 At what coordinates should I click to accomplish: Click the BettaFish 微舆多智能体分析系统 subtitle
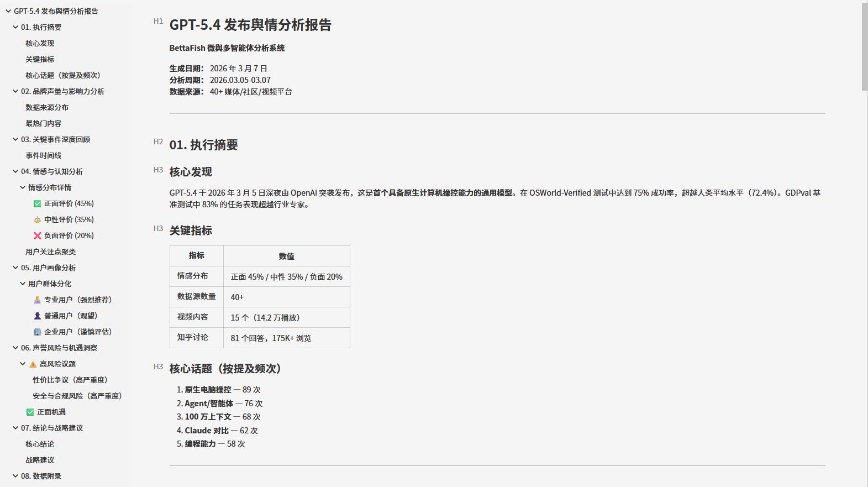coord(227,48)
